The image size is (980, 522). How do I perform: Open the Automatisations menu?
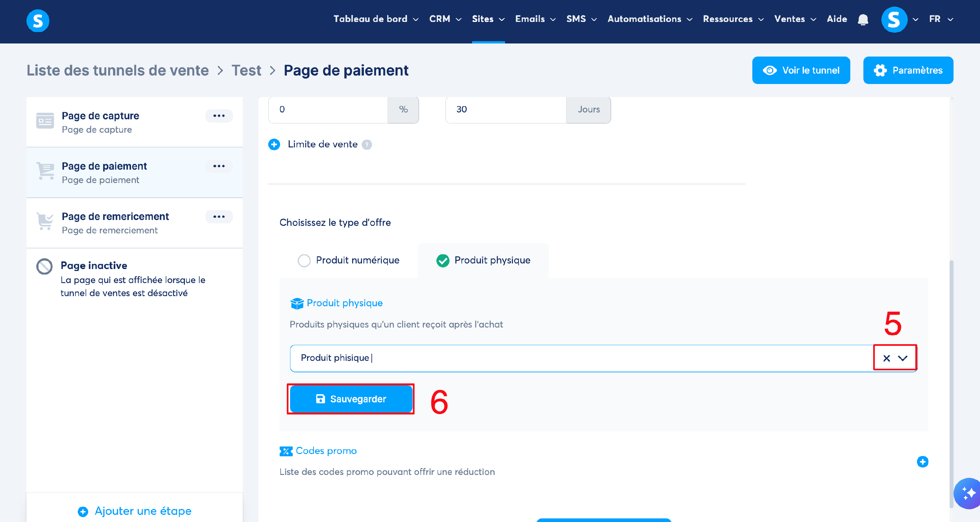[x=649, y=19]
